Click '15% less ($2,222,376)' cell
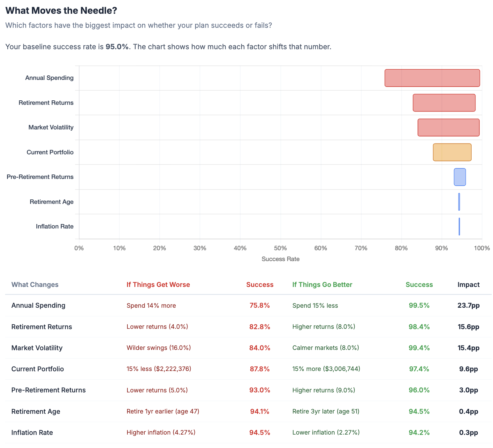 click(159, 369)
